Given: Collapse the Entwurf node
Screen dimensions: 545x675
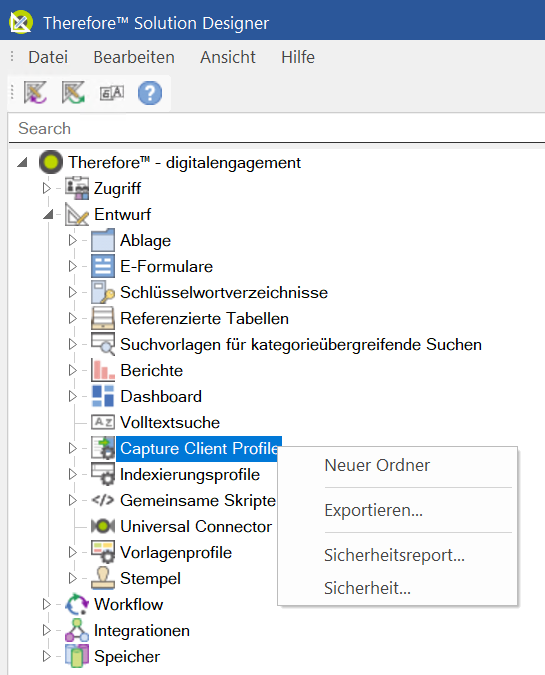Looking at the screenshot, I should (x=48, y=214).
